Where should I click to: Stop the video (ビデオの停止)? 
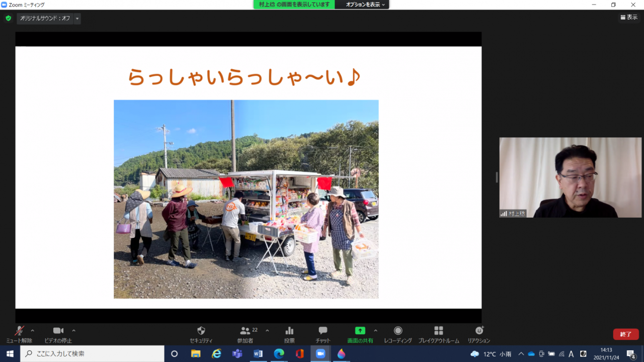point(58,331)
